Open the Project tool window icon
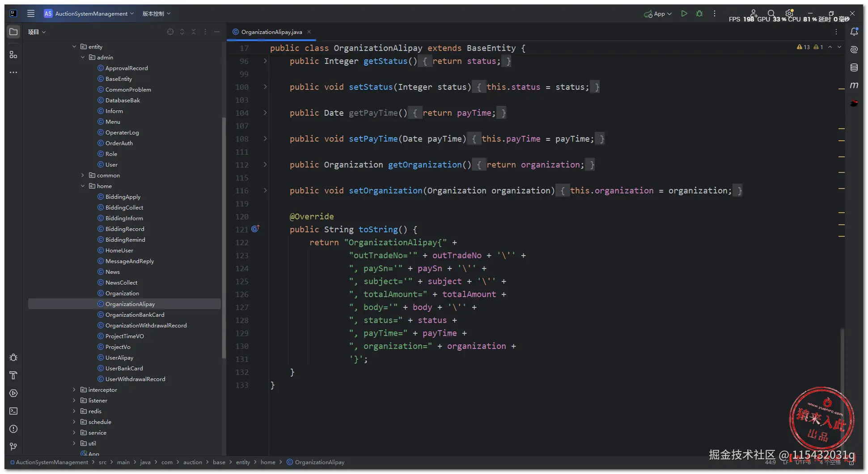The height and width of the screenshot is (474, 868). point(13,32)
